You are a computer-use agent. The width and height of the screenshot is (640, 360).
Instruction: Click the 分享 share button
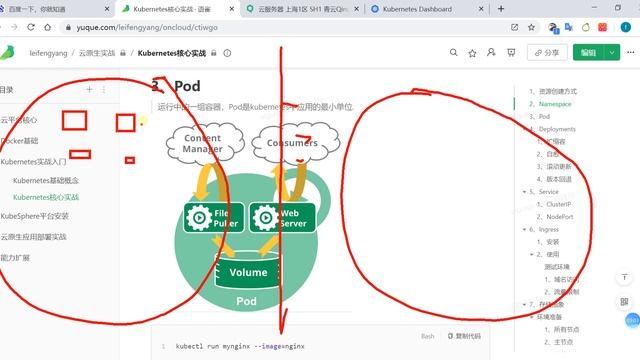[x=547, y=53]
